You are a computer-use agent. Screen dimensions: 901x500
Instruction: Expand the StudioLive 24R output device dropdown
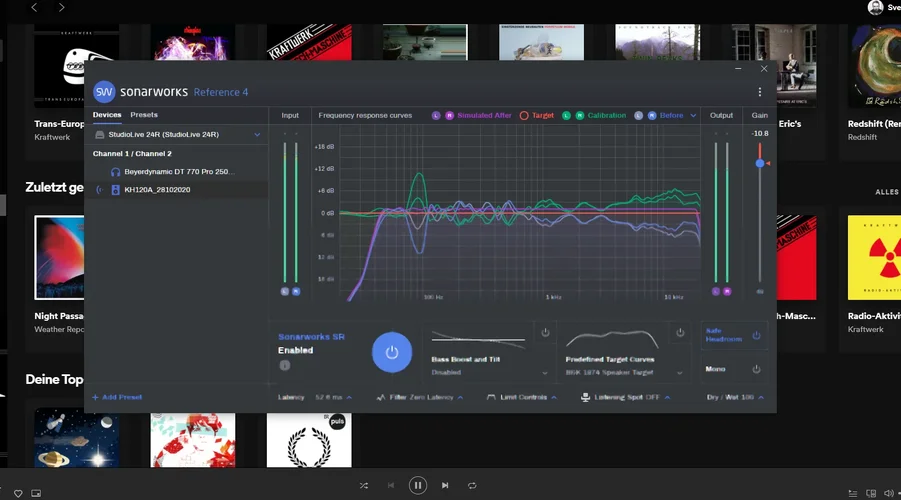pos(257,134)
